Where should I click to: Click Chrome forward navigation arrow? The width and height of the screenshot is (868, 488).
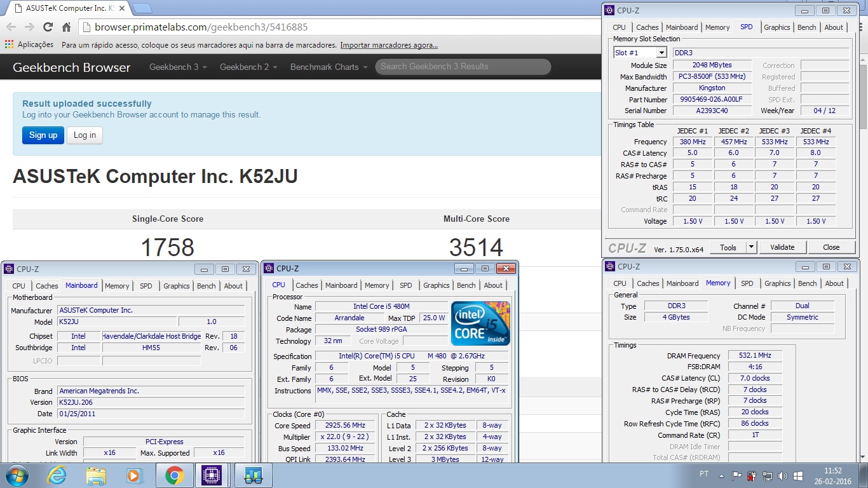(29, 27)
